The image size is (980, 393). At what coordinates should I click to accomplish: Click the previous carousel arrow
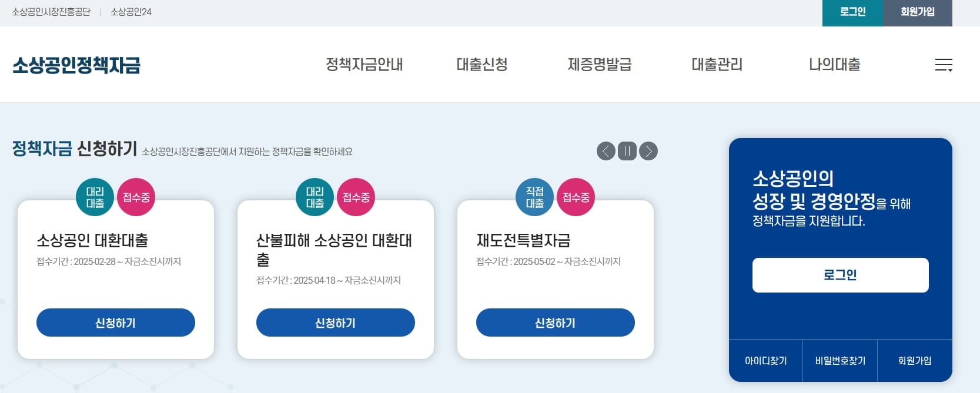pos(606,151)
